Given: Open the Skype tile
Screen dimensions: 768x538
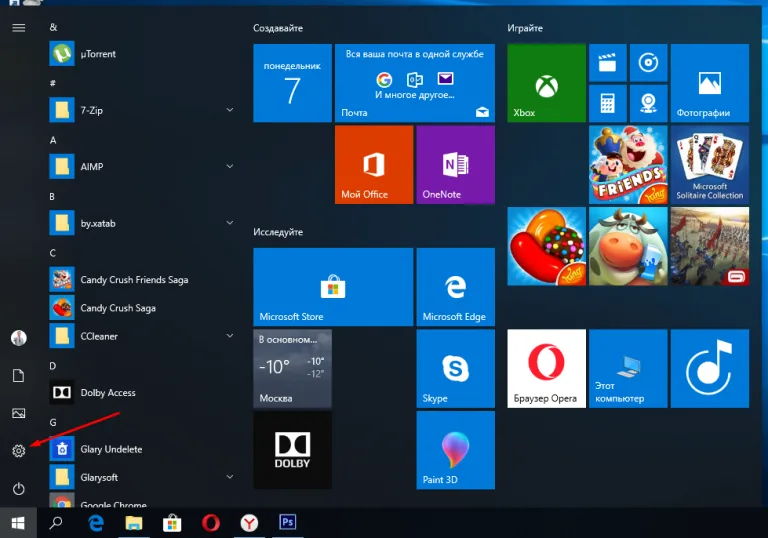Looking at the screenshot, I should (x=456, y=368).
